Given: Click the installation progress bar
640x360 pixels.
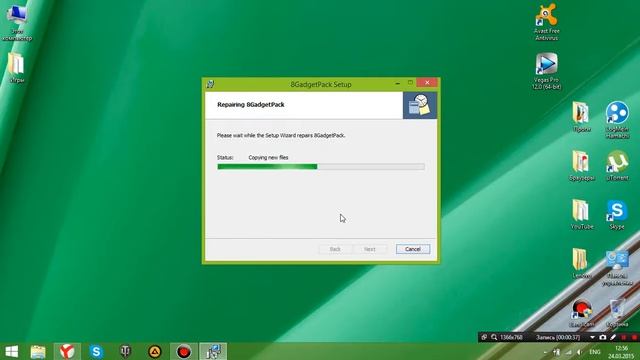Looking at the screenshot, I should [x=321, y=167].
